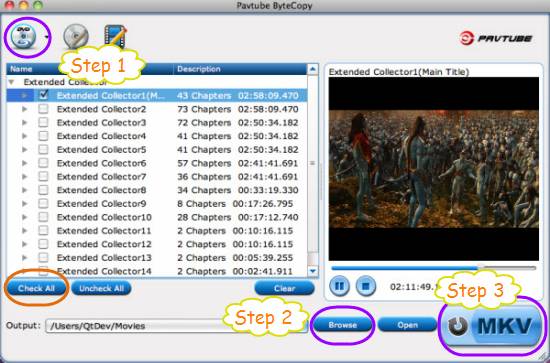Start conversion with the MKV button
This screenshot has width=550, height=363.
click(492, 326)
